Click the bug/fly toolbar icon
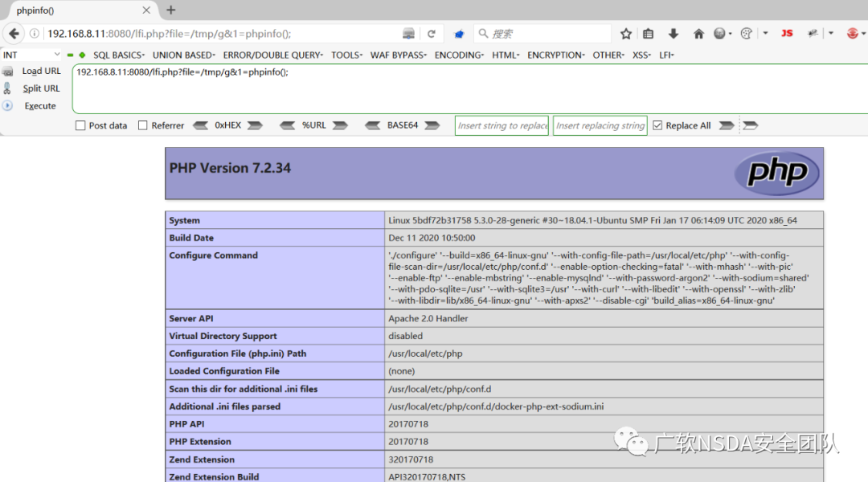The image size is (868, 482). click(813, 33)
